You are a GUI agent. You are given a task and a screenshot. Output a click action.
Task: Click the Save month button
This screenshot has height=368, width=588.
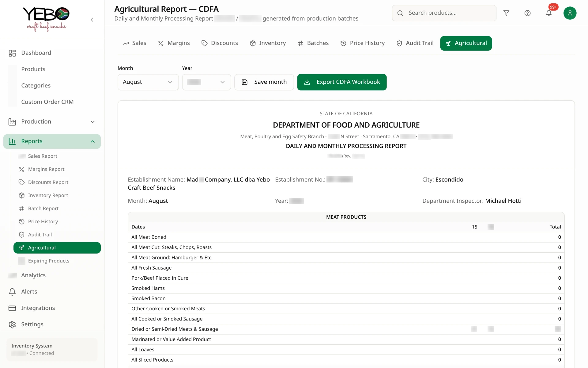tap(264, 82)
